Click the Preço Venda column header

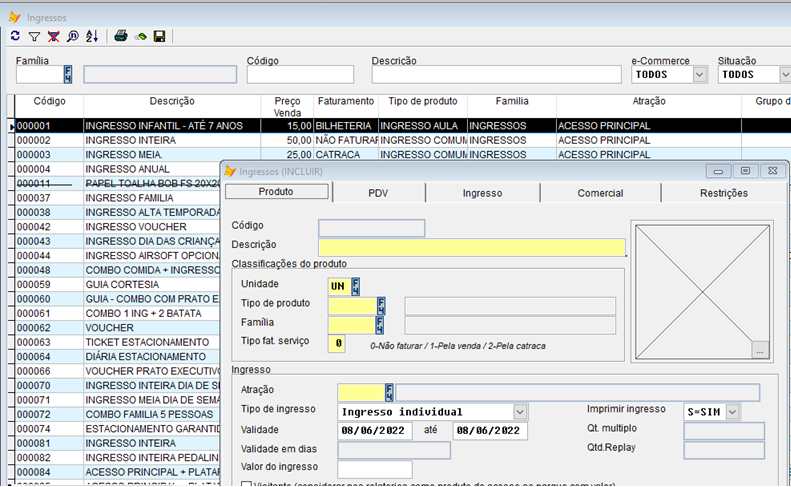(287, 107)
